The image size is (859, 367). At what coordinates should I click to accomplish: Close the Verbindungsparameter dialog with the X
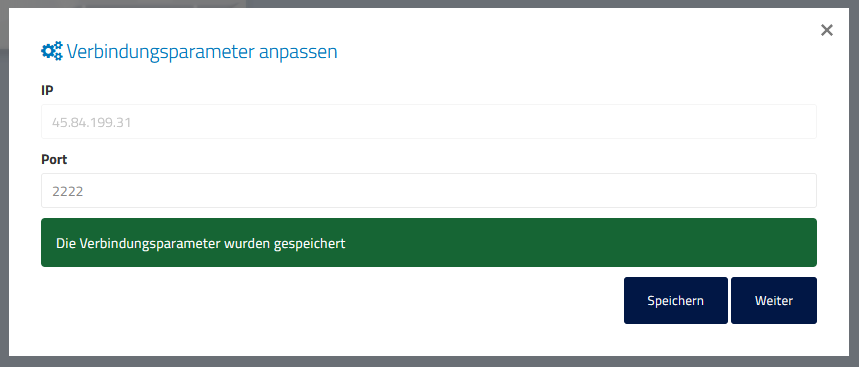coord(827,30)
